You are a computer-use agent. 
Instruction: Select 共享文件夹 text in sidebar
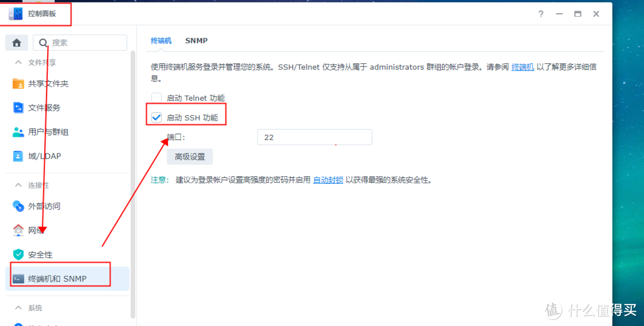(48, 84)
